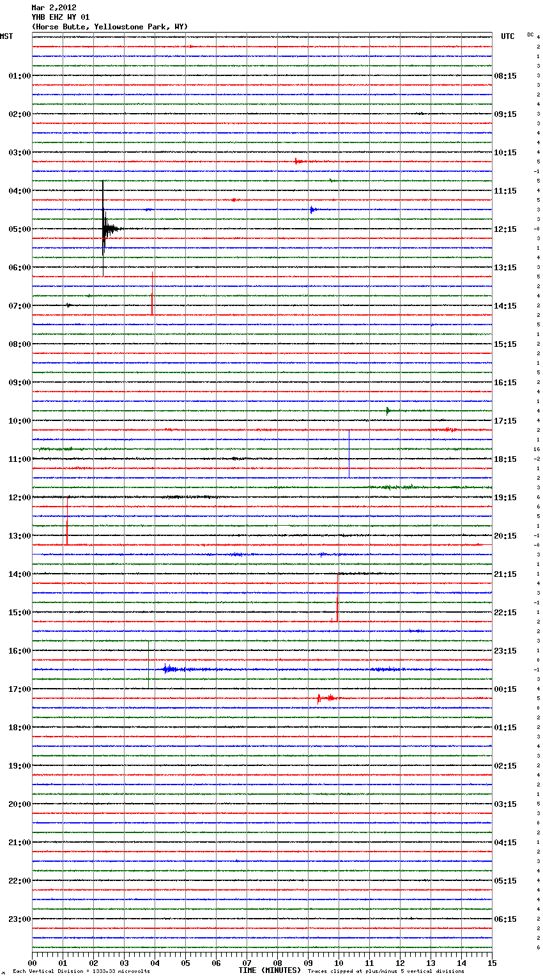Click minute tick '03' on bottom axis
This screenshot has width=543, height=980.
[125, 963]
